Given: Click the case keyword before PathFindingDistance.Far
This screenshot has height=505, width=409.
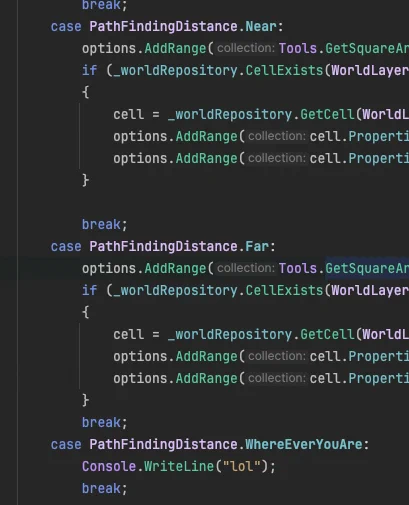Looking at the screenshot, I should click(66, 247).
